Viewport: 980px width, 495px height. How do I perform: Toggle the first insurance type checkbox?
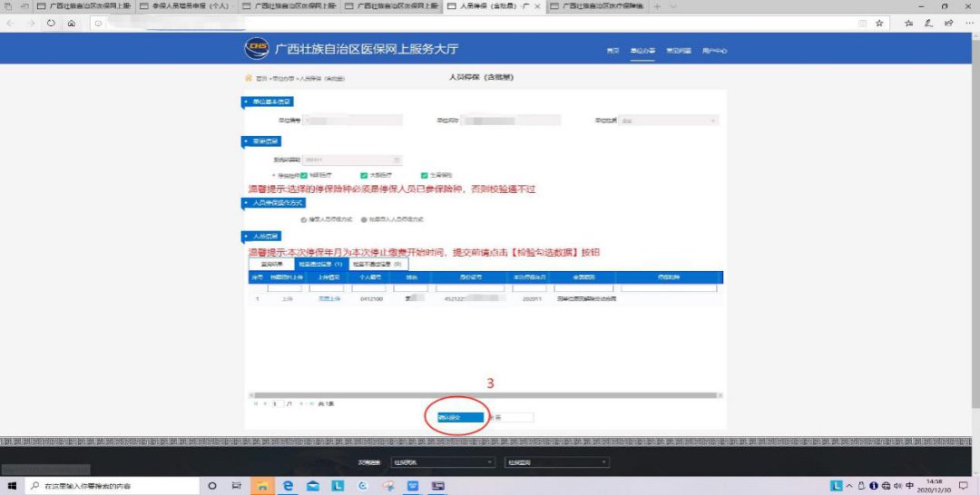coord(304,176)
